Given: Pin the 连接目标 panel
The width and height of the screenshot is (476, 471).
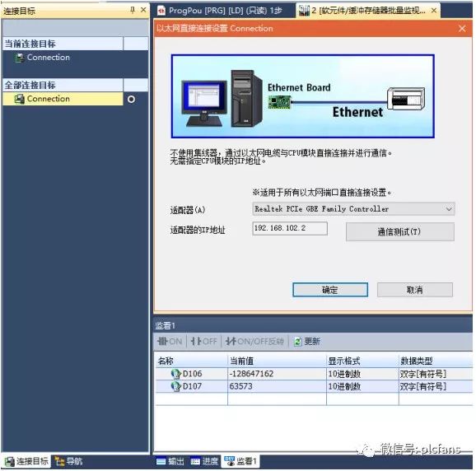Looking at the screenshot, I should pos(133,11).
